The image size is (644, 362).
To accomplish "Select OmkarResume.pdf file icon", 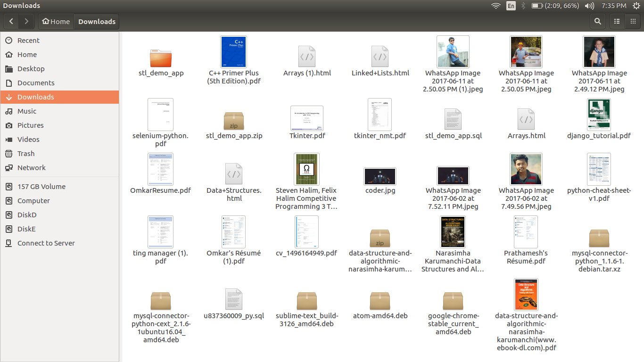I will (x=161, y=169).
